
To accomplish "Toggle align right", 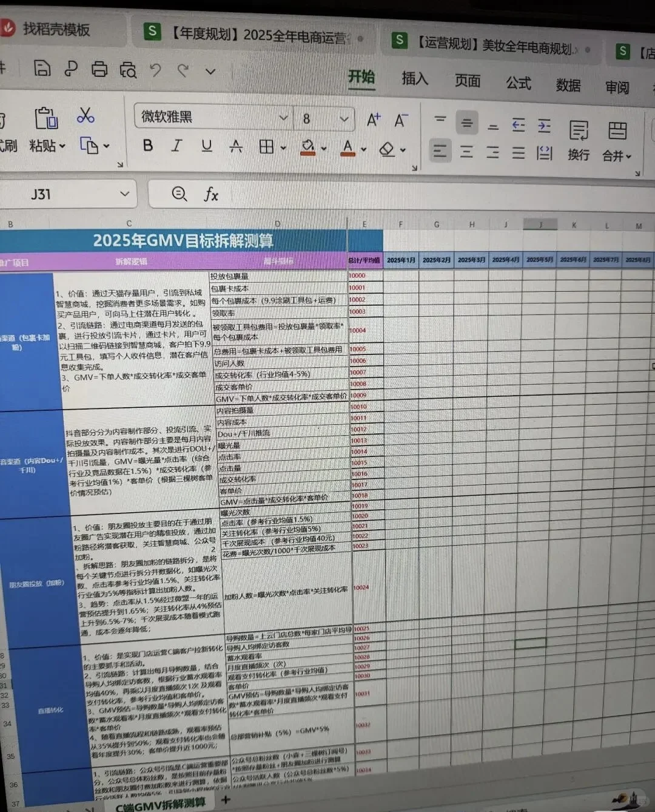I will click(492, 152).
